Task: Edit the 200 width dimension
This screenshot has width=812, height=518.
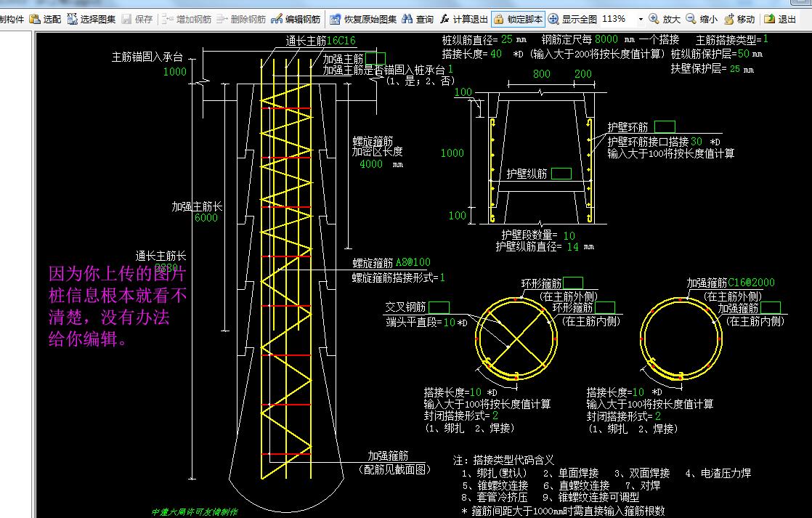Action: (x=583, y=73)
